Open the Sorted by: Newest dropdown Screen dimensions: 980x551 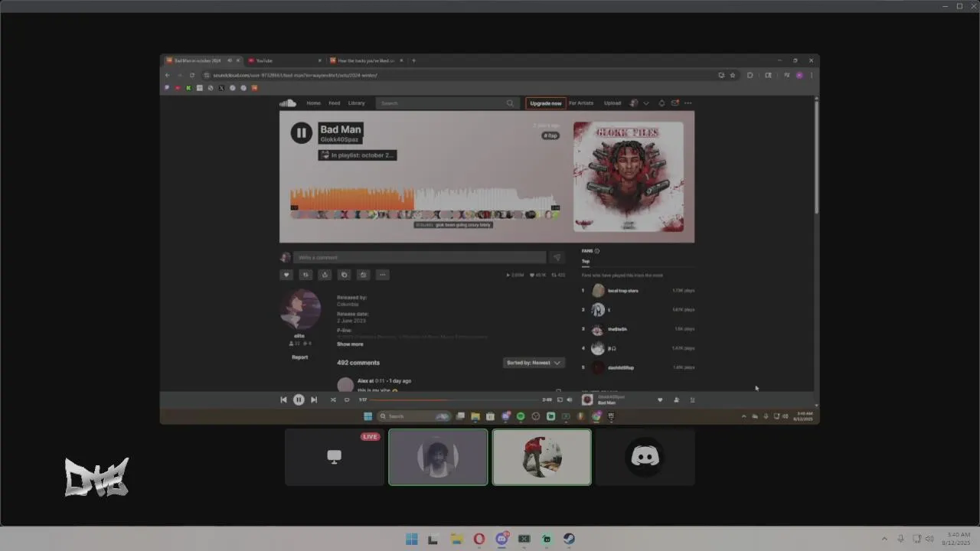534,363
